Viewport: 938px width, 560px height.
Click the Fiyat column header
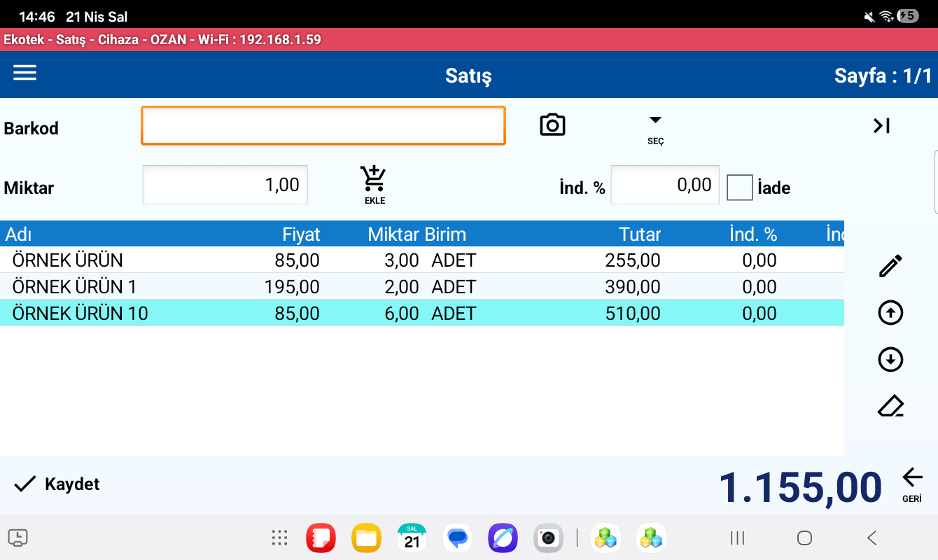pyautogui.click(x=301, y=234)
